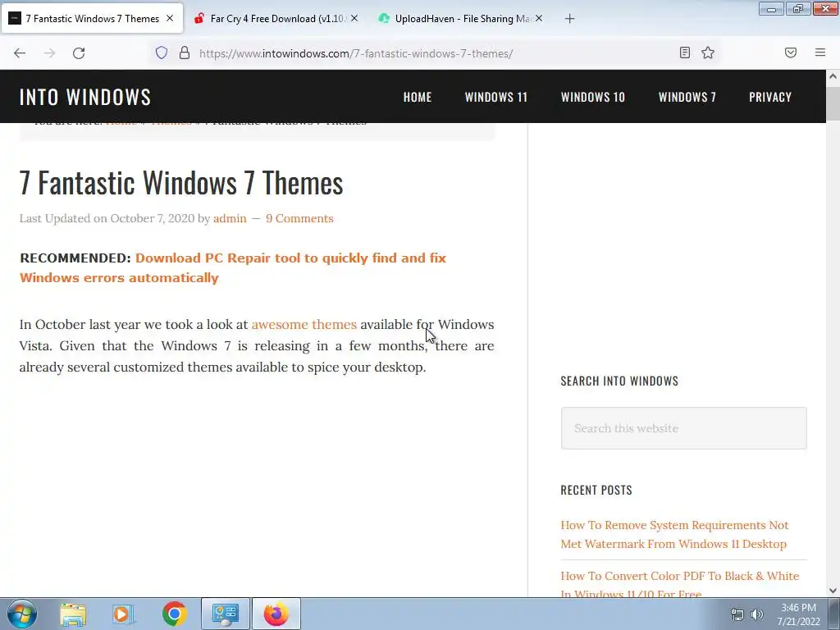
Task: Click scrollbar up arrow
Action: [833, 76]
